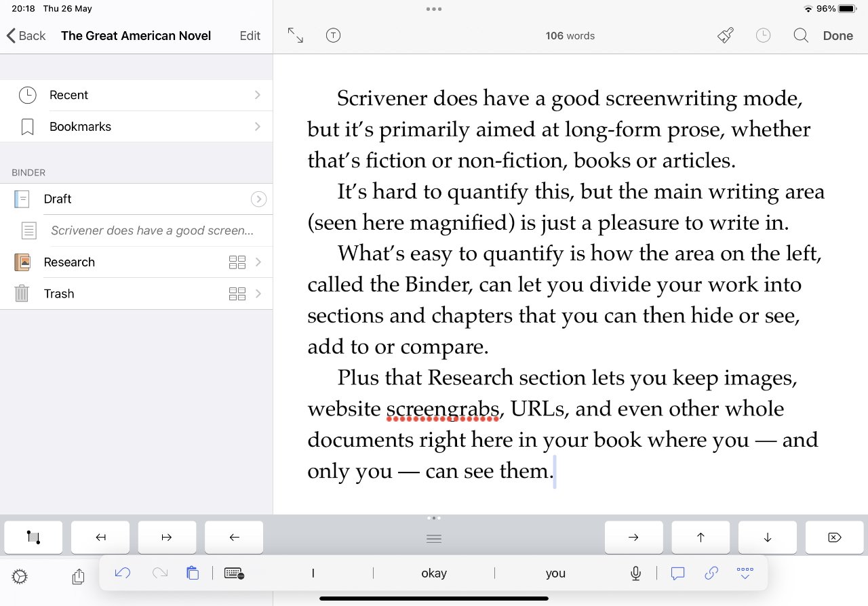Image resolution: width=868 pixels, height=606 pixels.
Task: Open the typewriter mode circled T icon
Action: coord(333,36)
